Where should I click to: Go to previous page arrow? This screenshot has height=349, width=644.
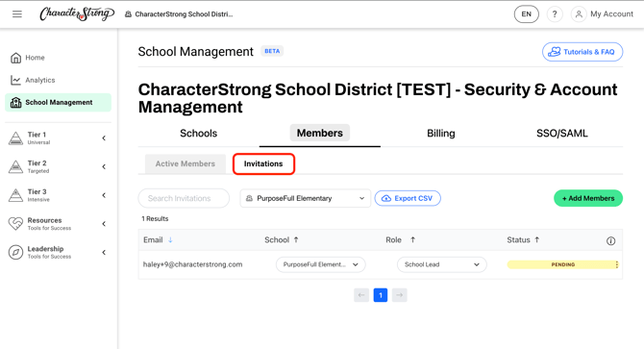pyautogui.click(x=361, y=295)
